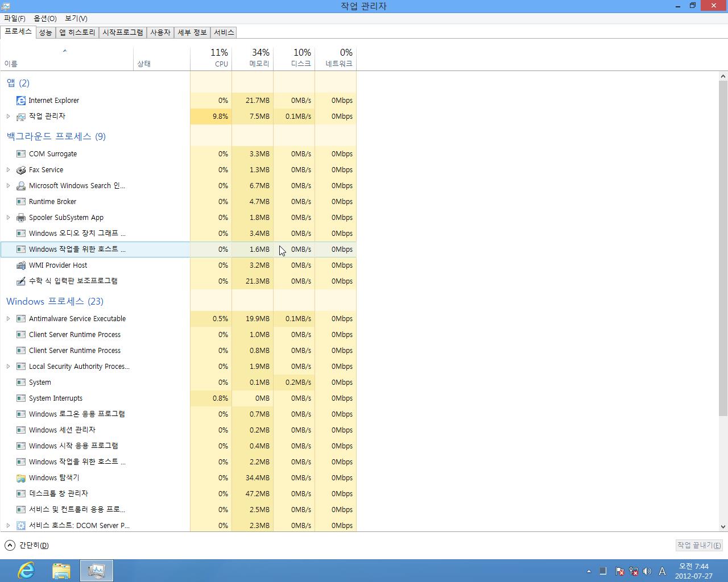Click the 백그라운드 프로세스 (9) group header
Screen dimensions: 728x582
pos(56,136)
